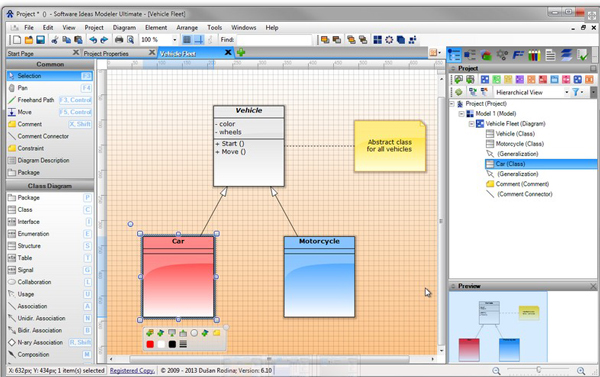Click the zoom in magnifier in status bar
Screen dimensions: 600x377
click(581, 370)
